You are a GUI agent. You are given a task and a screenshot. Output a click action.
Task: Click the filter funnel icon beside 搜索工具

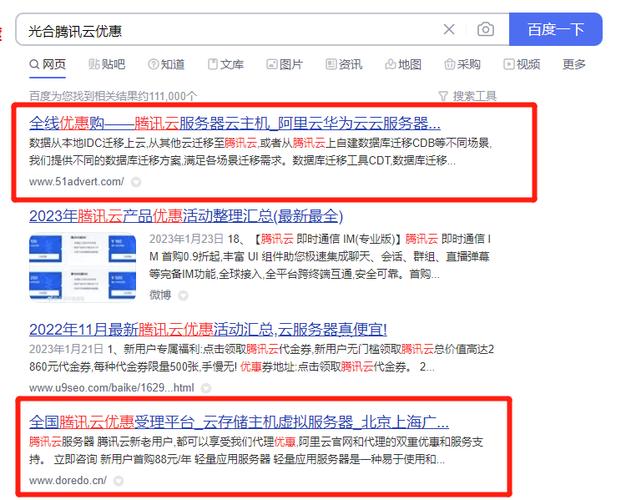point(443,96)
